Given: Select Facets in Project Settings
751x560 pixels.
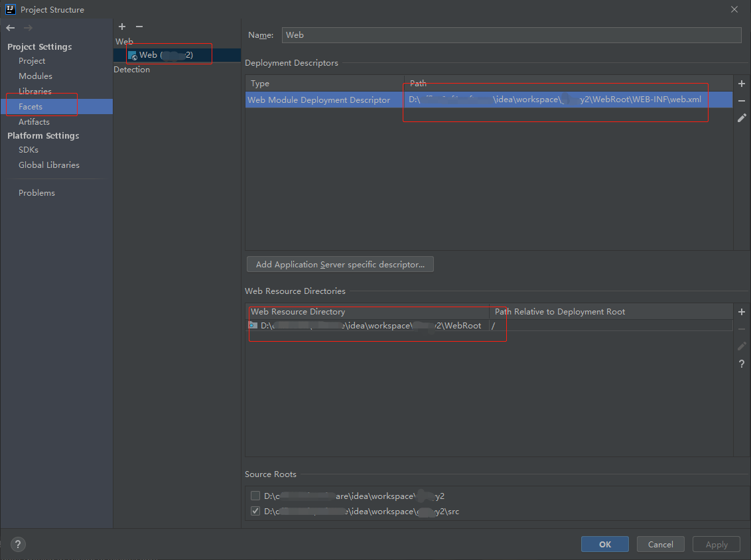Looking at the screenshot, I should click(x=31, y=106).
